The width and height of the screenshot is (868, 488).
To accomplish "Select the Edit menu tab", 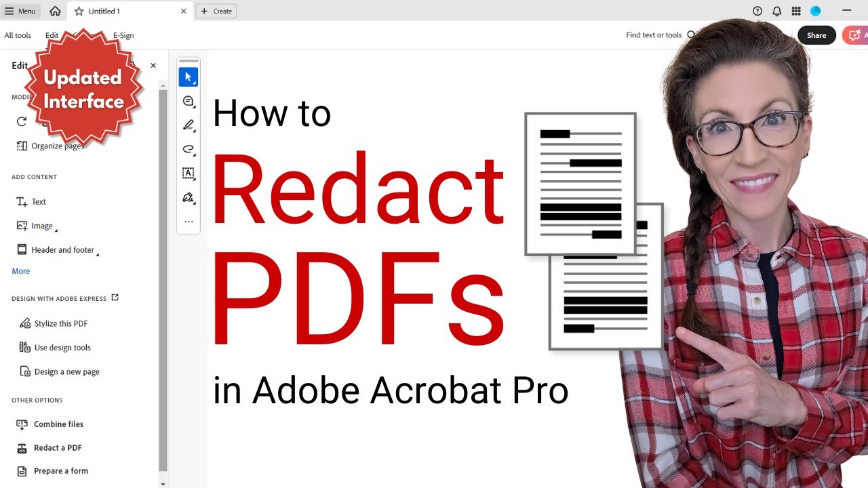I will point(52,35).
